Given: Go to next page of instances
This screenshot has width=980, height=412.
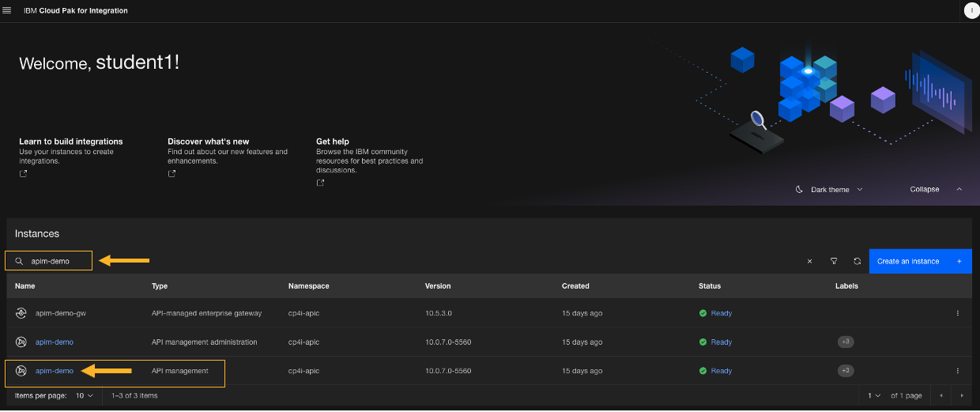Looking at the screenshot, I should pos(962,395).
